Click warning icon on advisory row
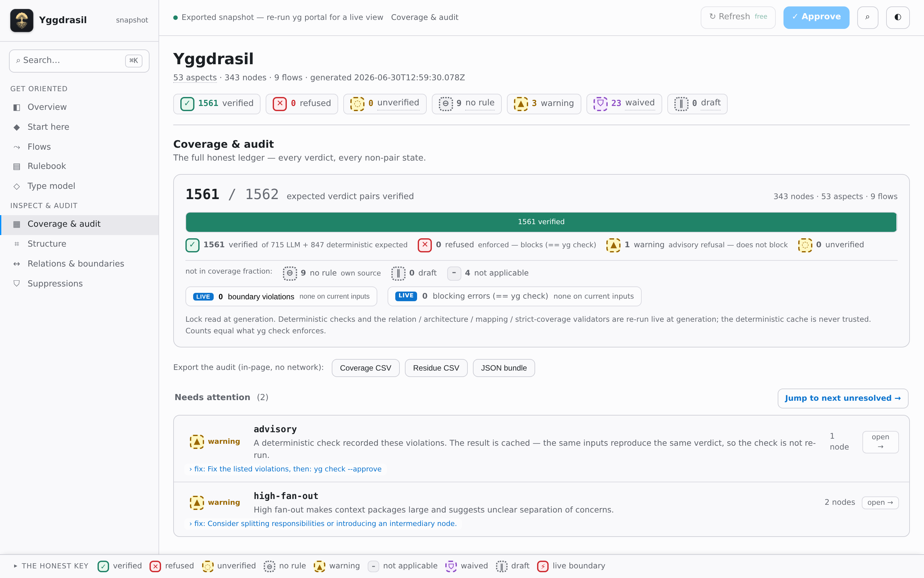 (197, 442)
